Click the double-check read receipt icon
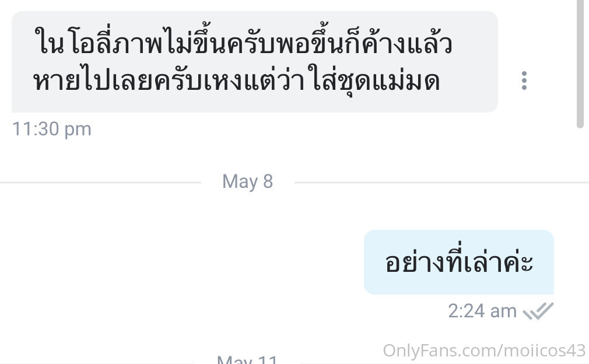Image resolution: width=589 pixels, height=364 pixels. tap(538, 311)
